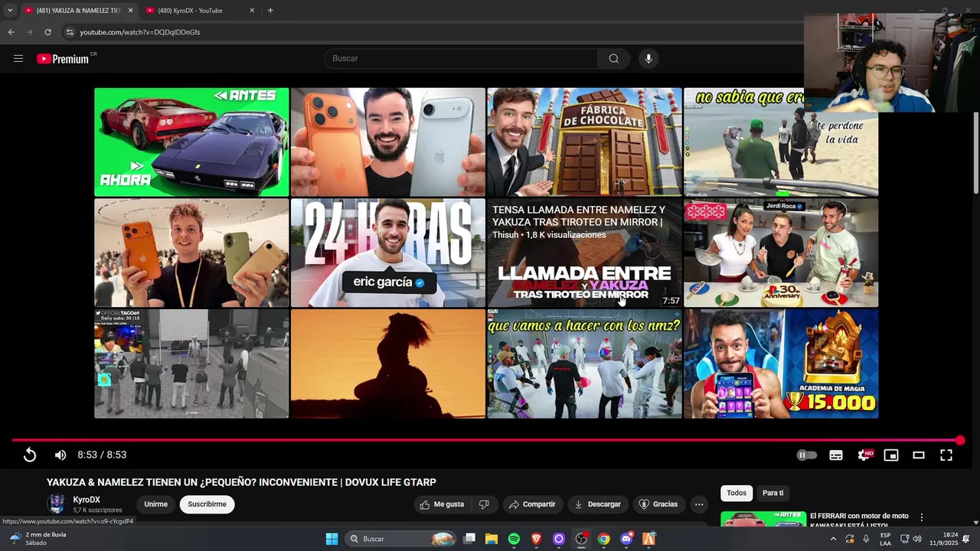Click Suscribirme to subscribe
The height and width of the screenshot is (551, 980).
207,504
